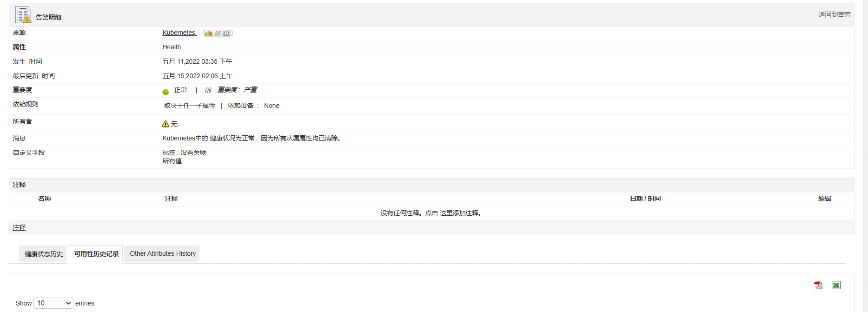Click the 最后更新 时间 row label
Viewport: 868px width, 312px height.
click(x=33, y=76)
